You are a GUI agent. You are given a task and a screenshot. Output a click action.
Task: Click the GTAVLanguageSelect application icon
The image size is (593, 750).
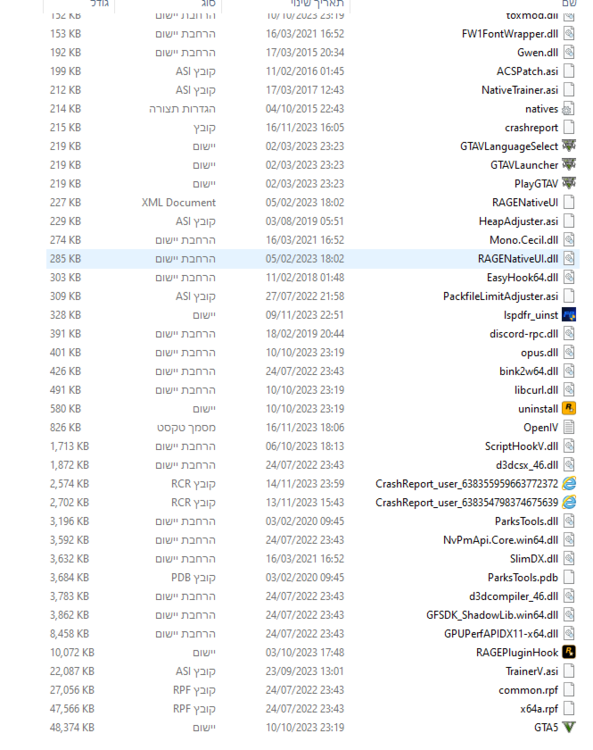tap(569, 146)
